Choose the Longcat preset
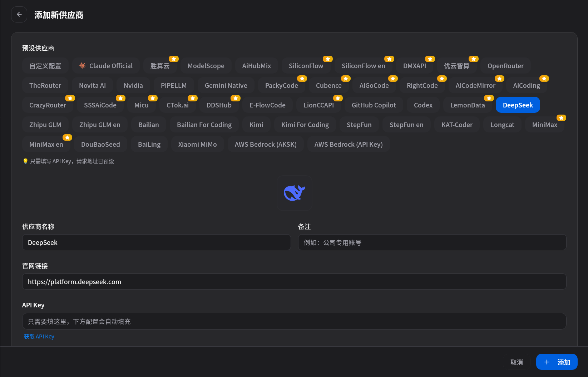 502,125
